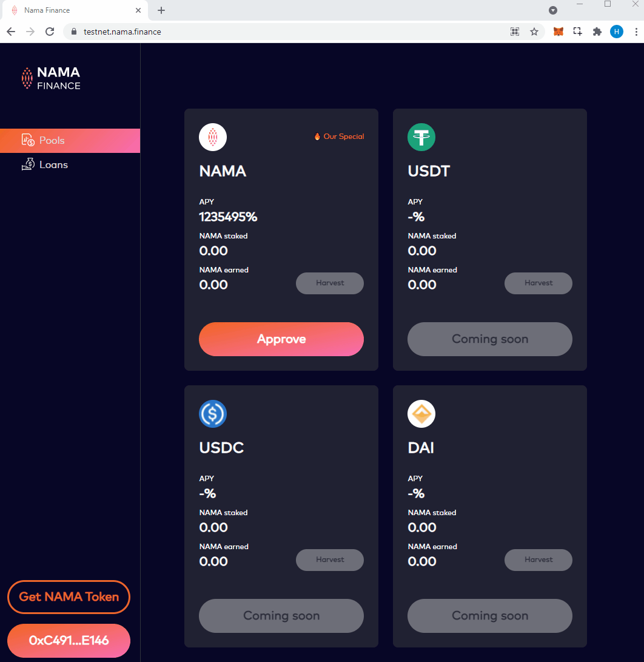
Task: Reload the page
Action: point(50,32)
